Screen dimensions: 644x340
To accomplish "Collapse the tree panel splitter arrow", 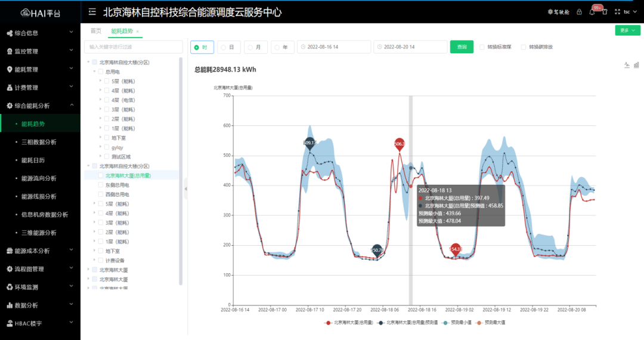I will pos(185,189).
